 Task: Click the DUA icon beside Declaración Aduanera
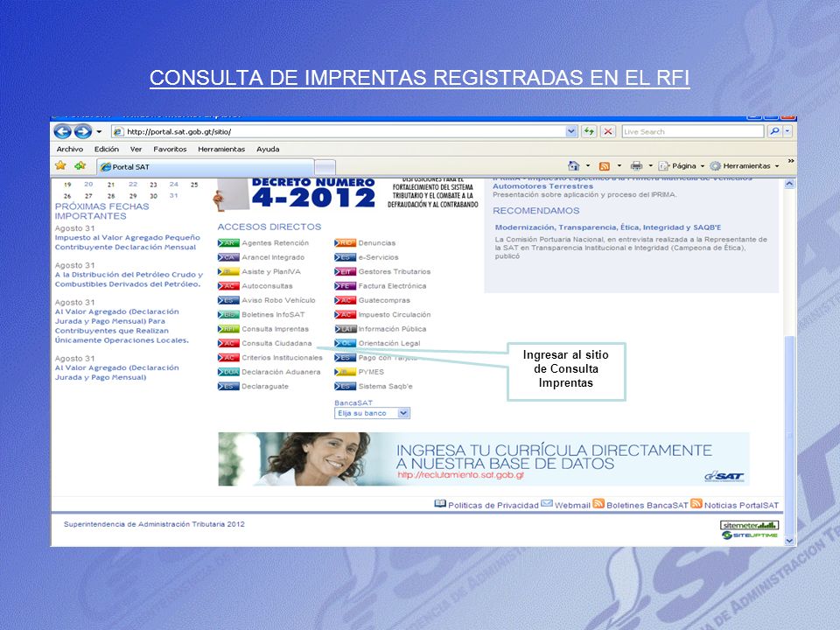coord(228,372)
